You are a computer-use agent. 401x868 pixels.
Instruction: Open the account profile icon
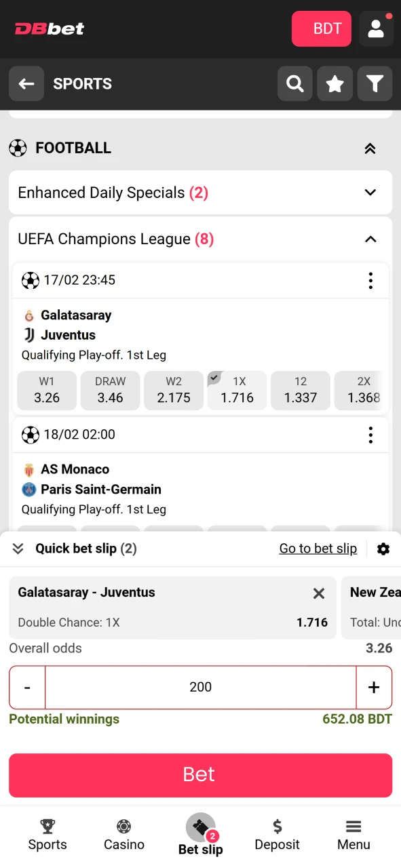coord(376,28)
